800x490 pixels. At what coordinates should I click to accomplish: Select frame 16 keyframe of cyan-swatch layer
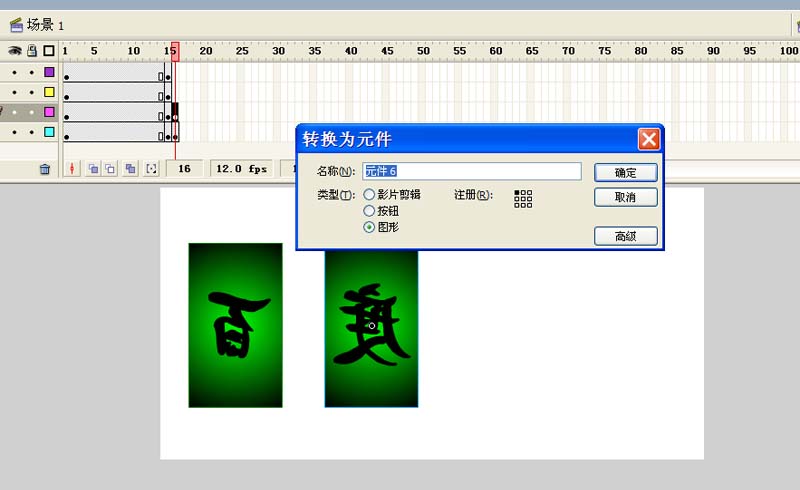175,133
